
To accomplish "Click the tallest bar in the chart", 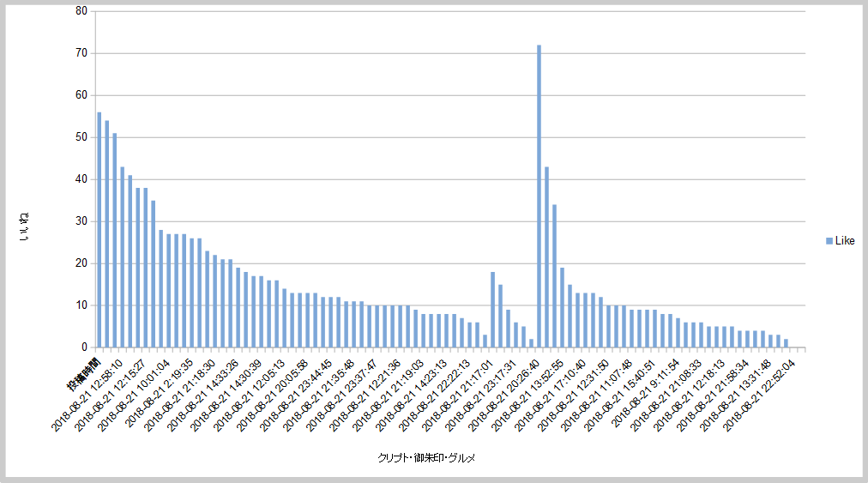I will (x=539, y=196).
